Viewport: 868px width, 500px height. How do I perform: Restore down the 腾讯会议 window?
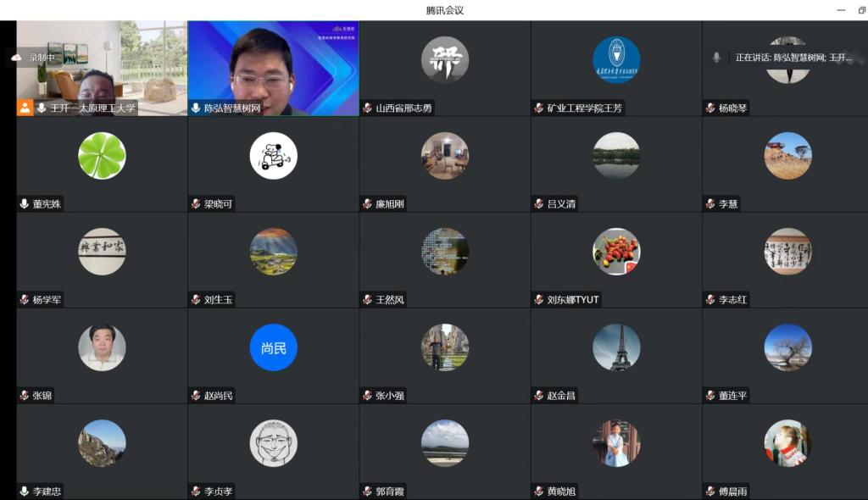coord(861,10)
